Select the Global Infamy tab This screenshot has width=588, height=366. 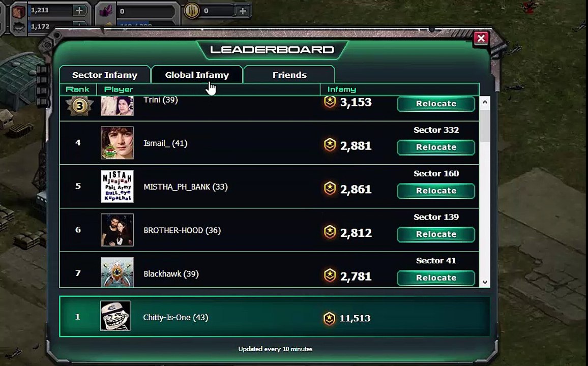(x=197, y=75)
